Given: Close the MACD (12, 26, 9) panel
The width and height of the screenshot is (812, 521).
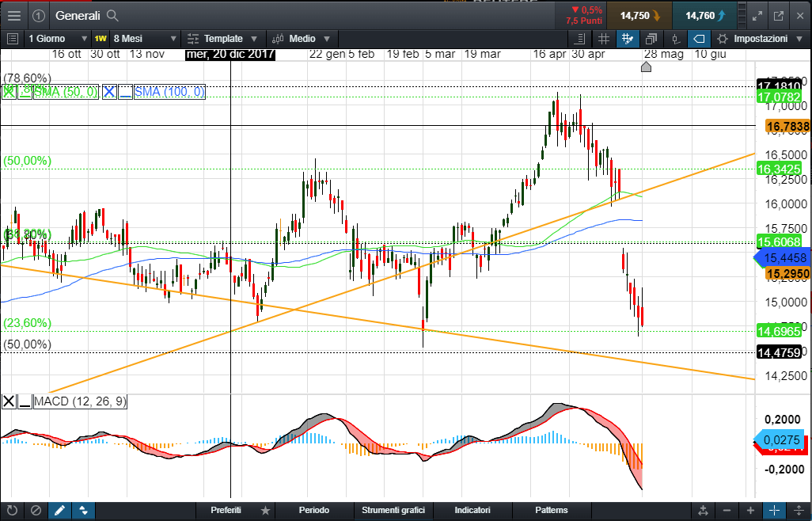Looking at the screenshot, I should 9,401.
